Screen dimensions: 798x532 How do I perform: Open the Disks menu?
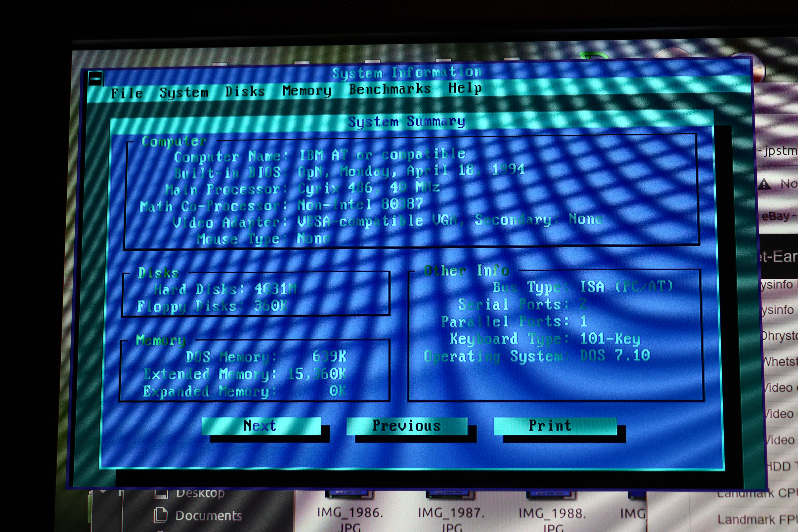pyautogui.click(x=245, y=91)
